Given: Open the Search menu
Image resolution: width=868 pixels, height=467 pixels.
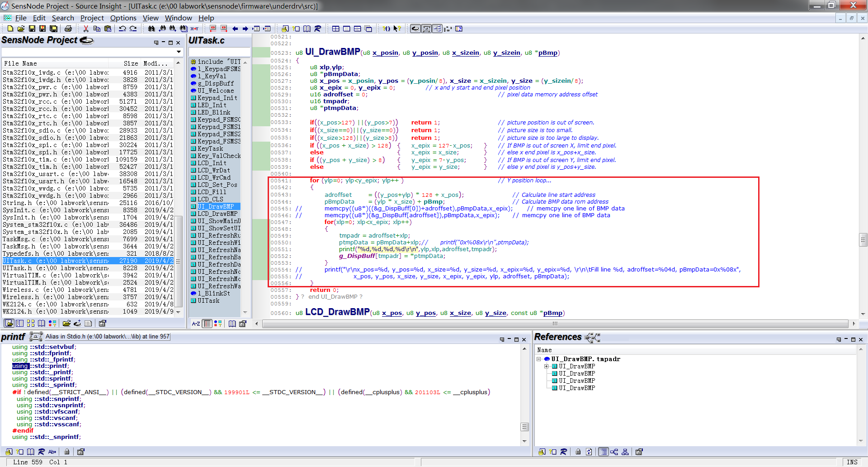Looking at the screenshot, I should pyautogui.click(x=63, y=18).
